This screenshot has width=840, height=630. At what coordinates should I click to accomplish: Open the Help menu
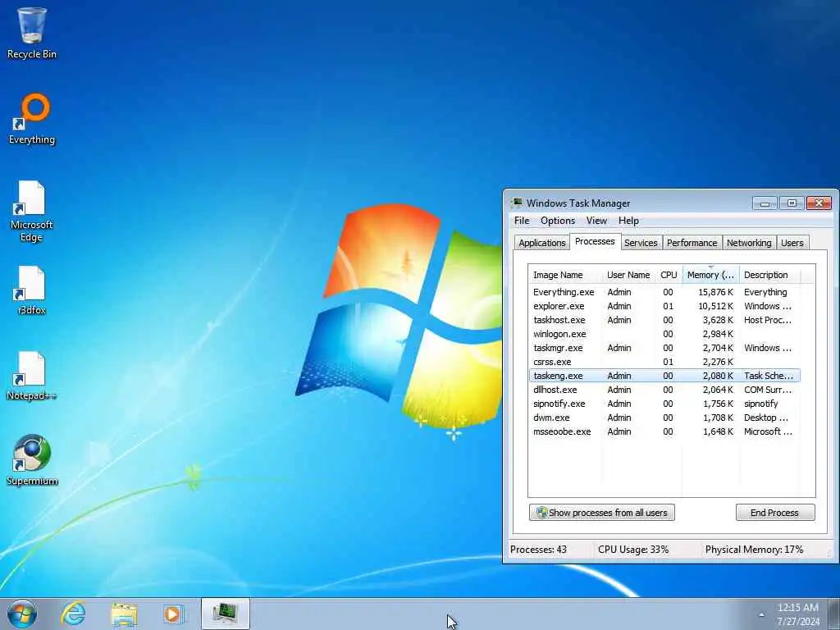click(x=628, y=221)
